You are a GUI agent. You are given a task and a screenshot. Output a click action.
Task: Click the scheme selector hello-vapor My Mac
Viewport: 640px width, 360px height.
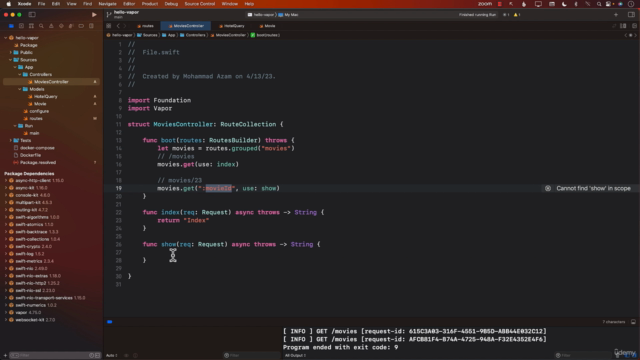[x=273, y=15]
